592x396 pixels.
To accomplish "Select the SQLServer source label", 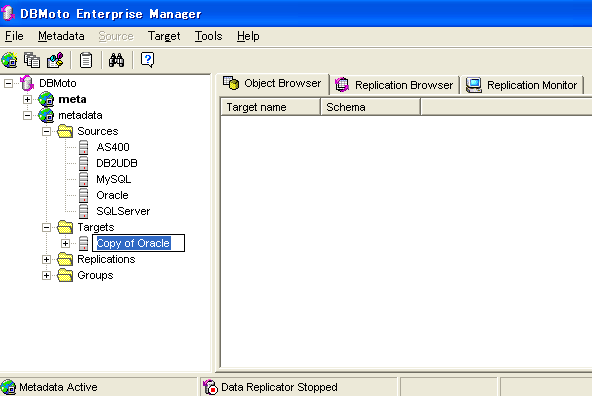I will point(123,211).
